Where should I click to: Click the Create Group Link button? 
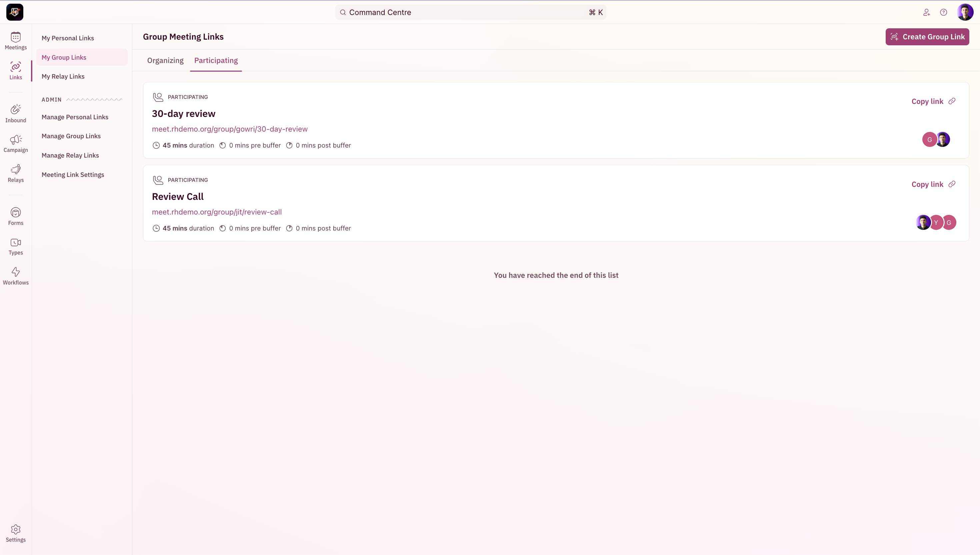pos(927,37)
